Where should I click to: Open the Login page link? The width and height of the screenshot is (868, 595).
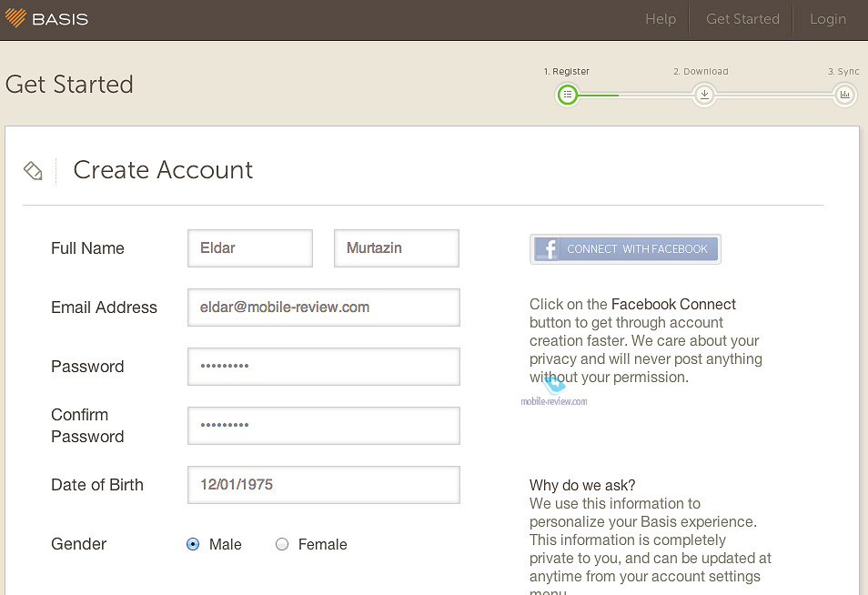click(828, 19)
